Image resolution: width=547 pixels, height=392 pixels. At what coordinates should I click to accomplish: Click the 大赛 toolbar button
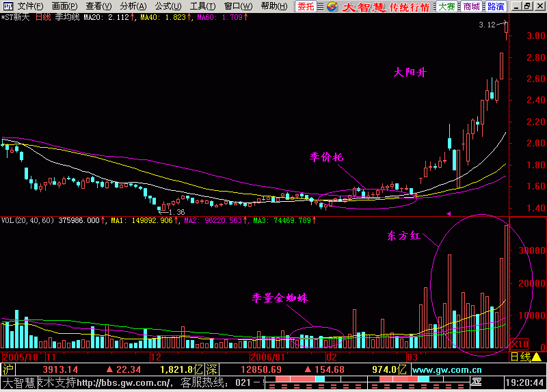[446, 6]
